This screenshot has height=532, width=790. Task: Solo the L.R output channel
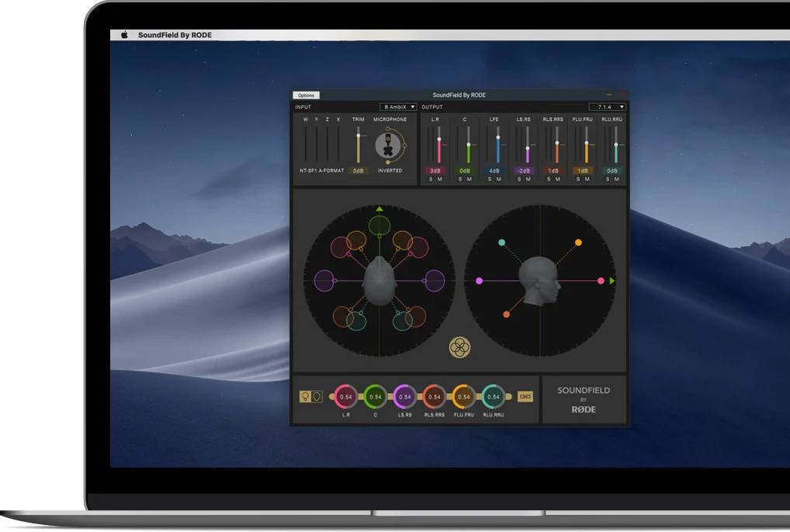point(430,179)
